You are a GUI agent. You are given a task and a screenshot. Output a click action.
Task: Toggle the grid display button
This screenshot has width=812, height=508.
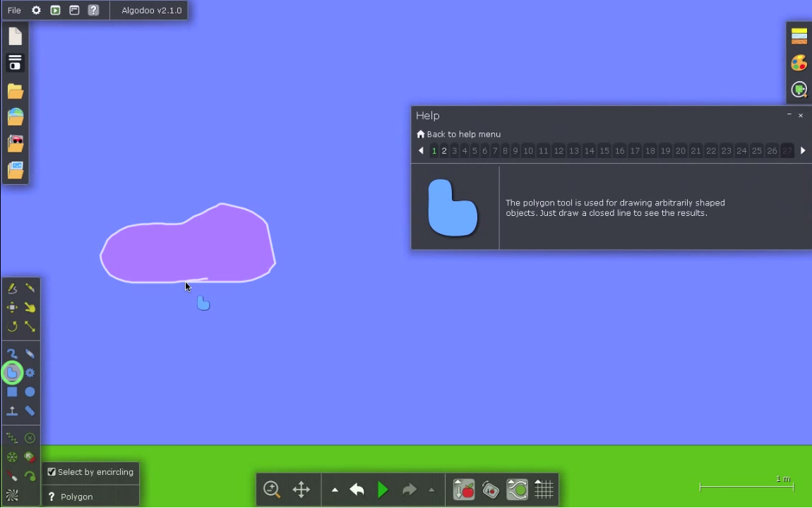coord(544,490)
